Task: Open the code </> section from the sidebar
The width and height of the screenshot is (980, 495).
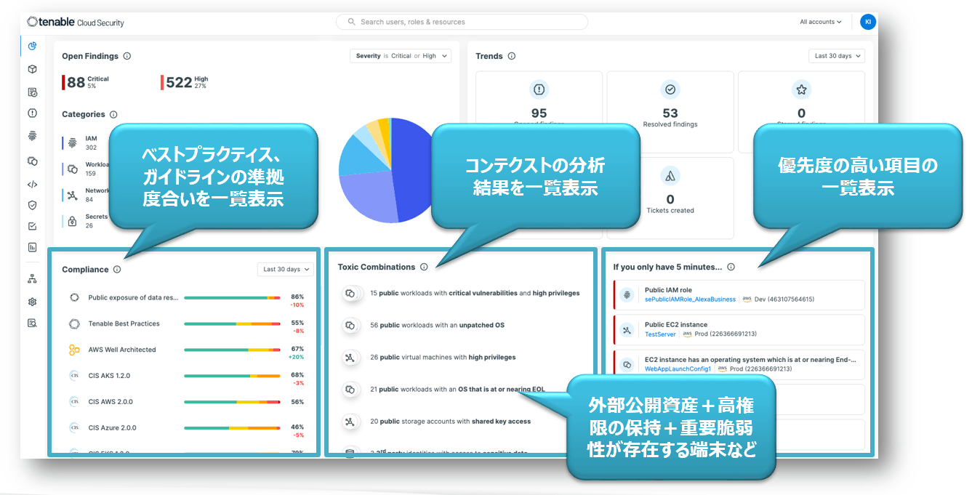Action: tap(32, 184)
